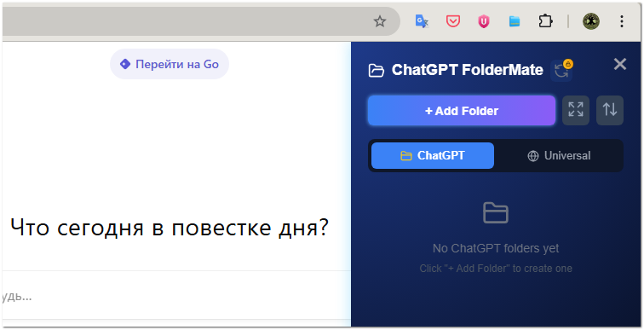Image resolution: width=644 pixels, height=330 pixels.
Task: Click 'No ChatGPT folders yet' text
Action: point(496,248)
